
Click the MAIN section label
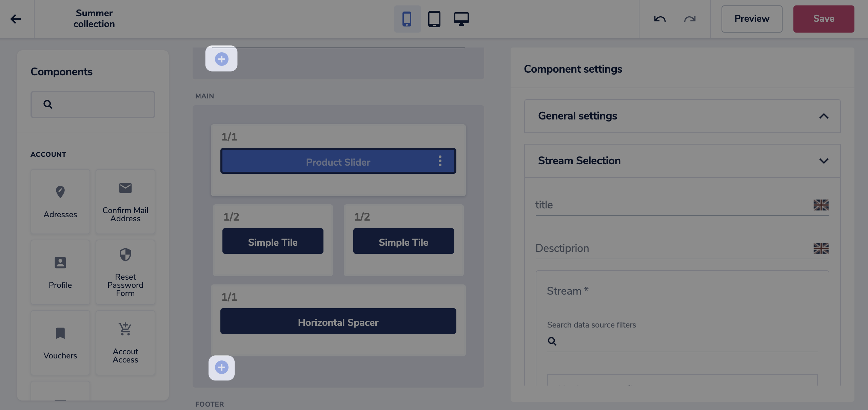tap(204, 96)
